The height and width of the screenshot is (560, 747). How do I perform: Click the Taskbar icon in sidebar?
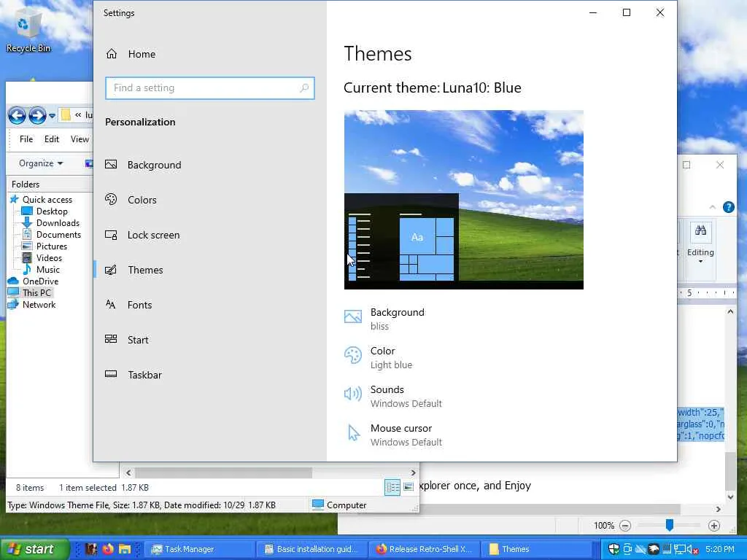(x=111, y=374)
